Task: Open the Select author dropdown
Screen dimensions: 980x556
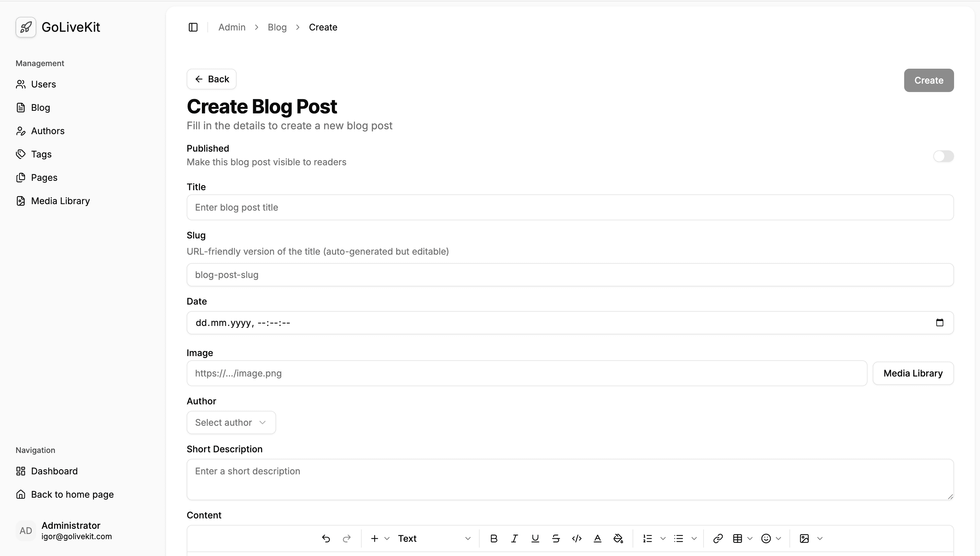Action: click(231, 423)
